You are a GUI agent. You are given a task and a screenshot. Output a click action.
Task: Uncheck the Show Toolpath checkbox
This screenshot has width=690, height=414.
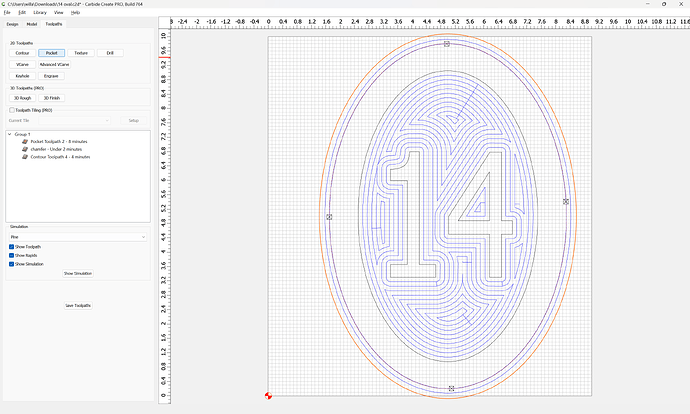coord(12,246)
